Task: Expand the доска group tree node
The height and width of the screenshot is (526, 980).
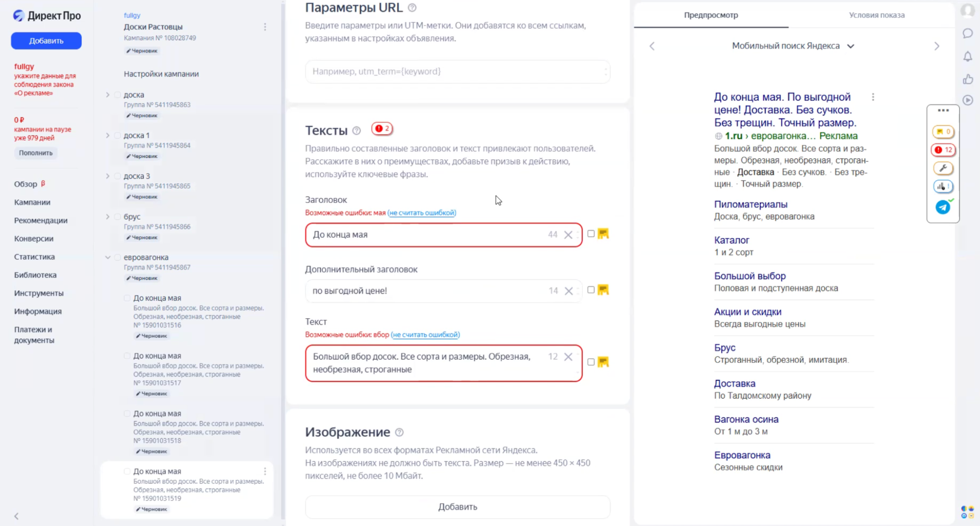Action: click(x=107, y=95)
